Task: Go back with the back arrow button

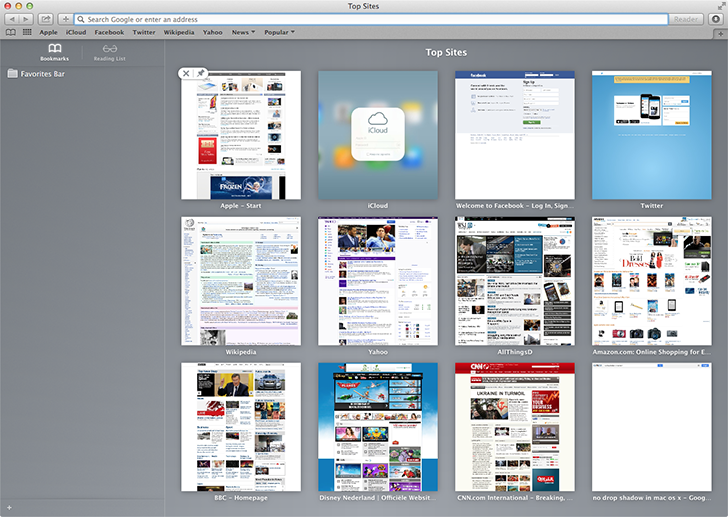Action: point(12,19)
